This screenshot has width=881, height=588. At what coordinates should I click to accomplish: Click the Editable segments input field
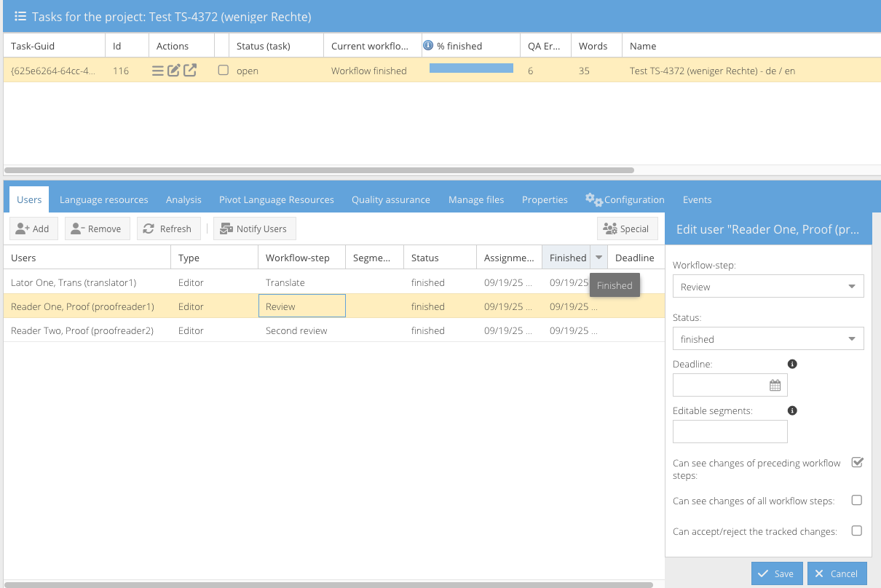[x=730, y=432]
